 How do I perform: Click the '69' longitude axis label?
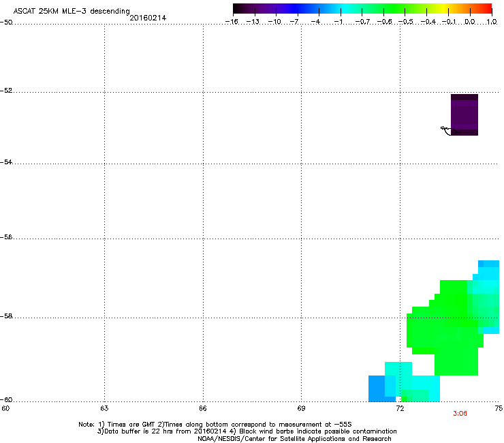point(301,408)
